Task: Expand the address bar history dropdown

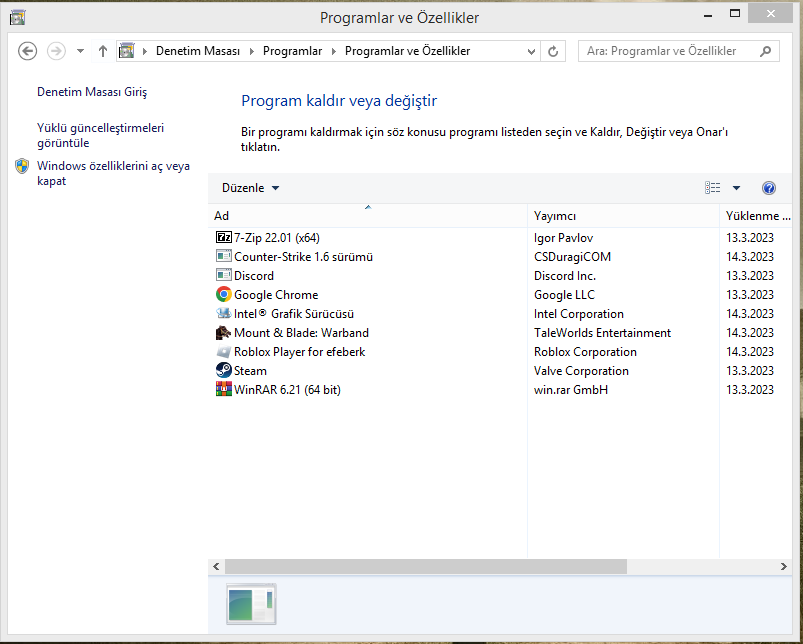Action: pyautogui.click(x=531, y=51)
